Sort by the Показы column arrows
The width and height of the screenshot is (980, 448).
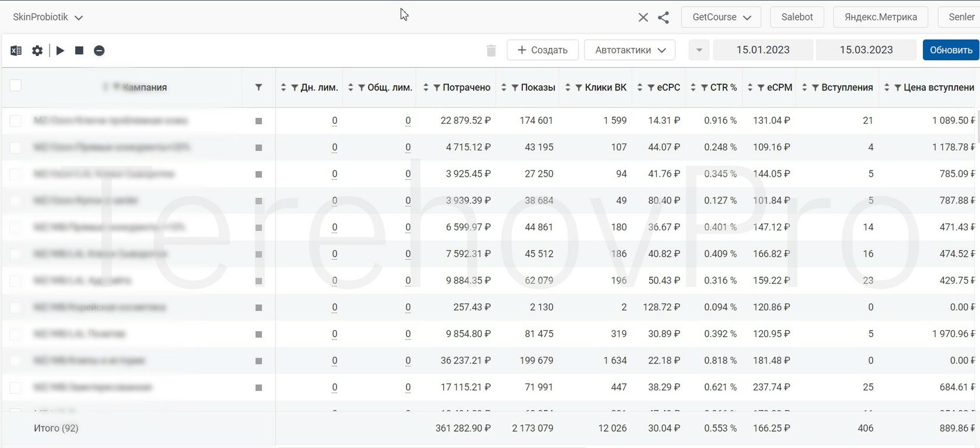504,87
